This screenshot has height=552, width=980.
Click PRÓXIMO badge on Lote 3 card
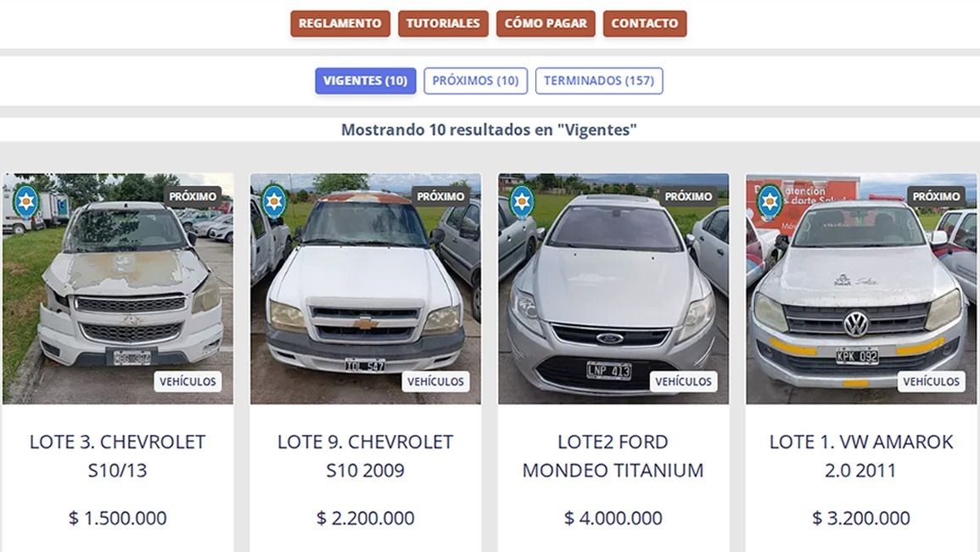click(193, 196)
